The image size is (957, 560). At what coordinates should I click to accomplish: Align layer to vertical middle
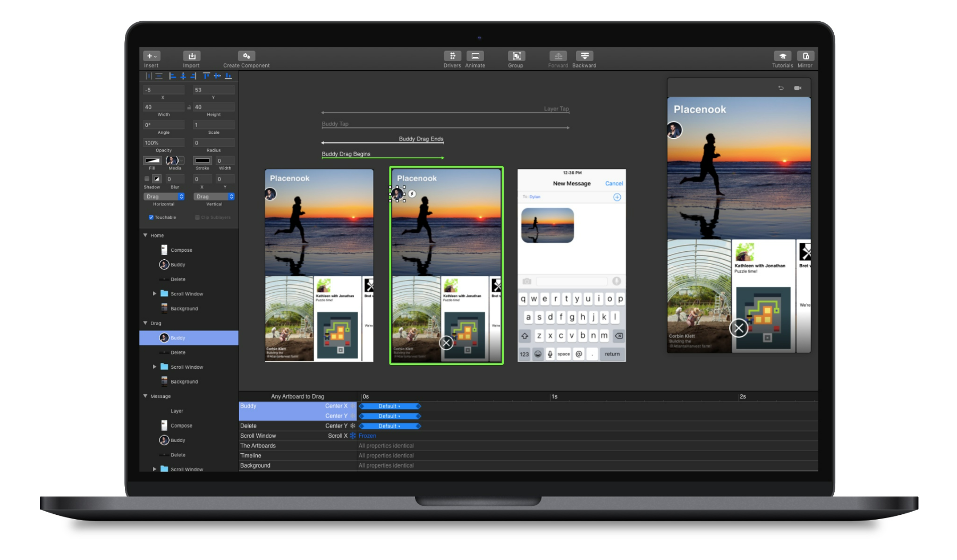[217, 76]
